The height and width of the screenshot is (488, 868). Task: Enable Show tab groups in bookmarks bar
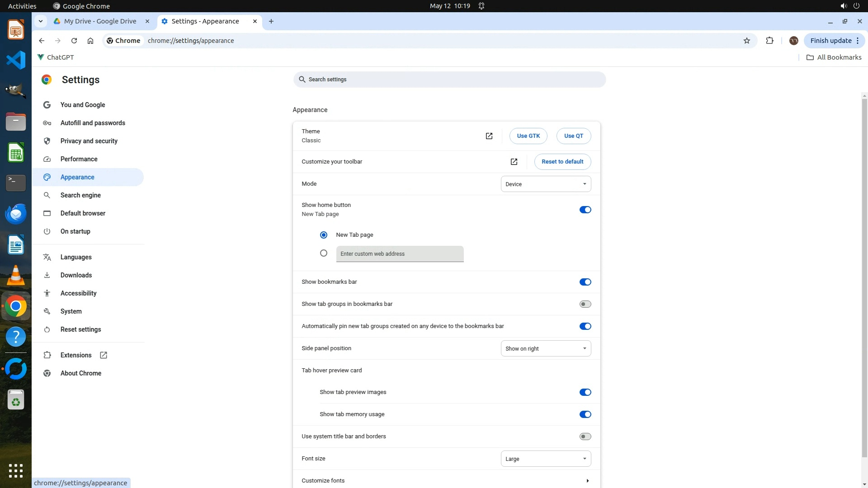[x=585, y=304]
